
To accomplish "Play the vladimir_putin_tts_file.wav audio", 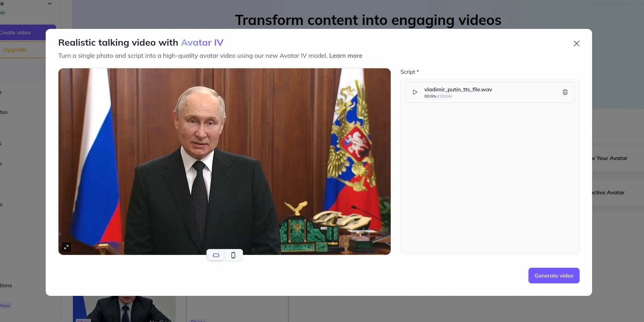I will (x=415, y=93).
